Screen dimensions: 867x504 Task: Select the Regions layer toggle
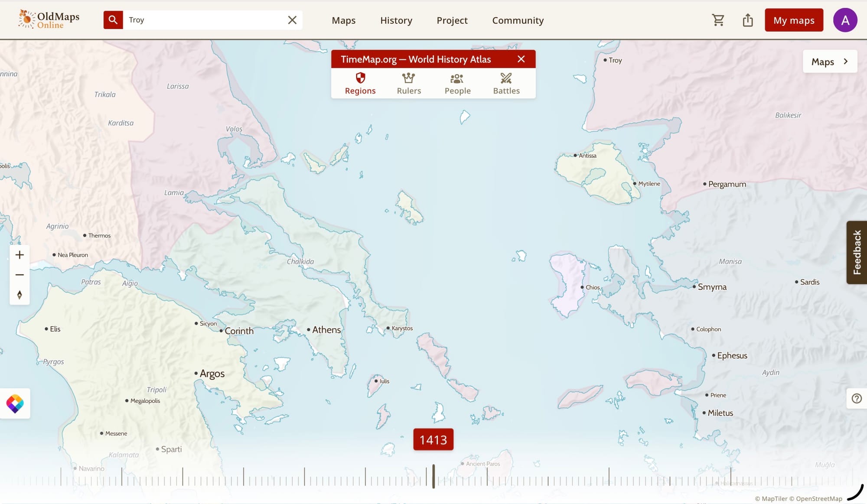[360, 83]
